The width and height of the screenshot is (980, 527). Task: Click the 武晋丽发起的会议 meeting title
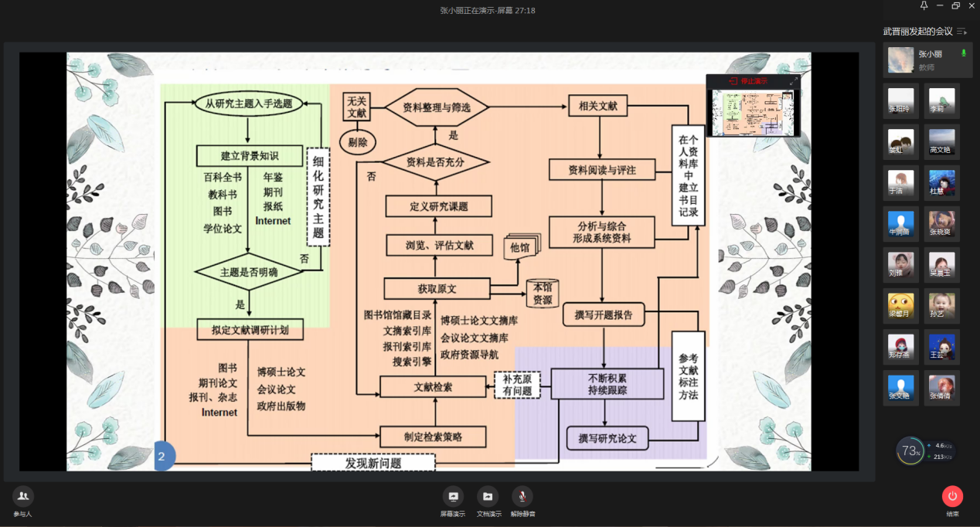(x=917, y=32)
